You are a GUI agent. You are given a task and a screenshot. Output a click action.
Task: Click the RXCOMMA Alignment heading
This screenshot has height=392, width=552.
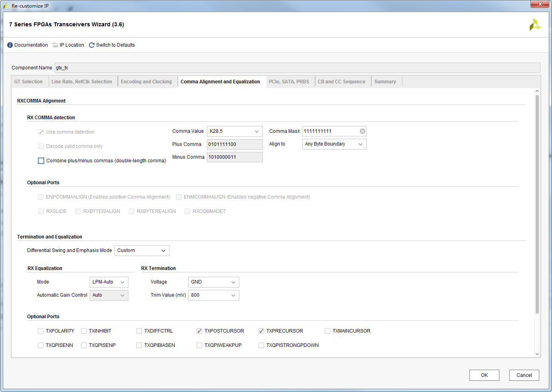pyautogui.click(x=41, y=101)
